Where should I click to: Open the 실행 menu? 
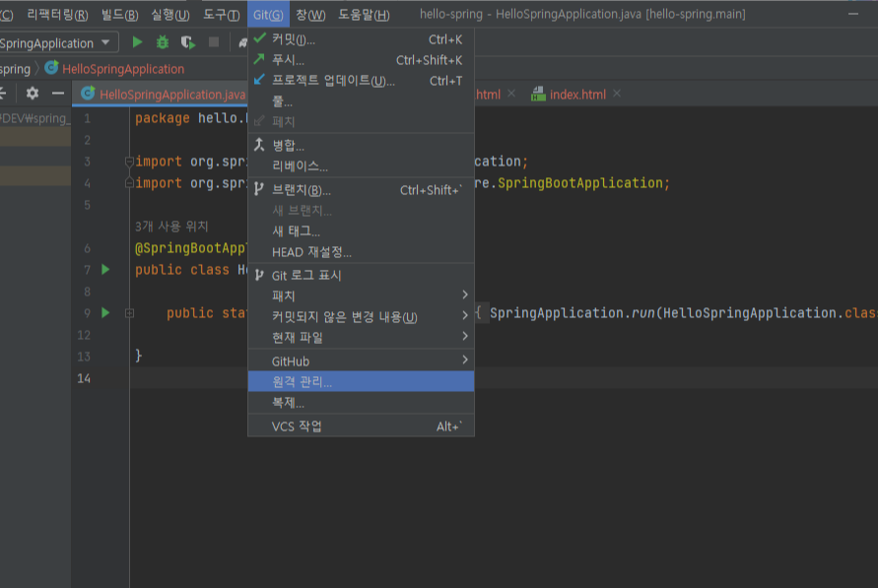[x=170, y=15]
